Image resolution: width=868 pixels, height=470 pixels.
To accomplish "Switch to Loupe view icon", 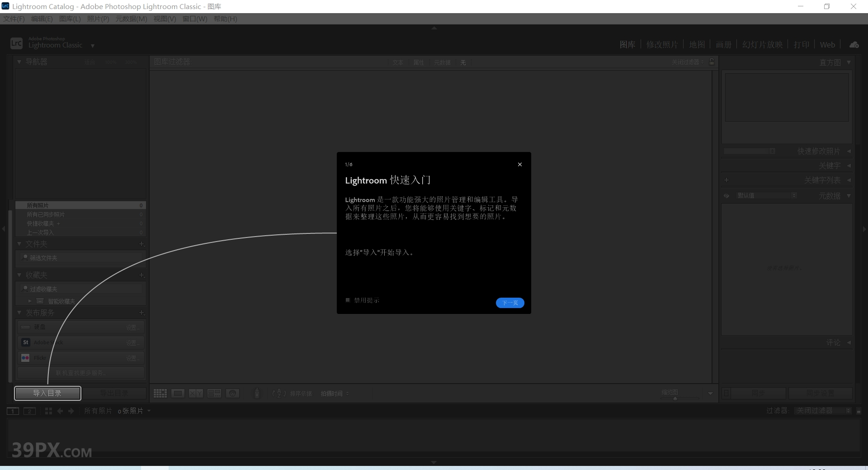I will click(x=178, y=393).
